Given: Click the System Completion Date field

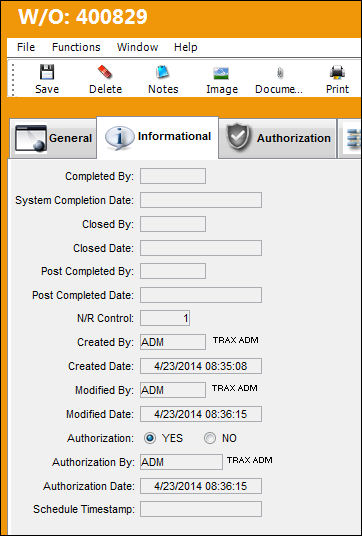Looking at the screenshot, I should (201, 200).
